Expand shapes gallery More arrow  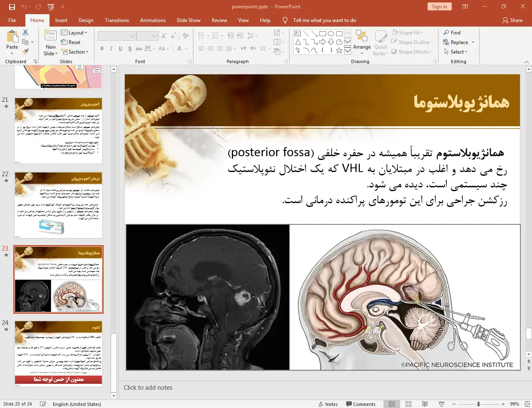coord(347,50)
